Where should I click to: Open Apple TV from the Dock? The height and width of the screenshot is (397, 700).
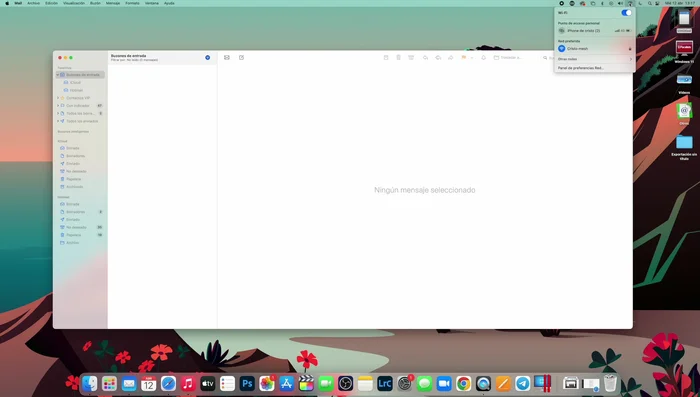[208, 383]
